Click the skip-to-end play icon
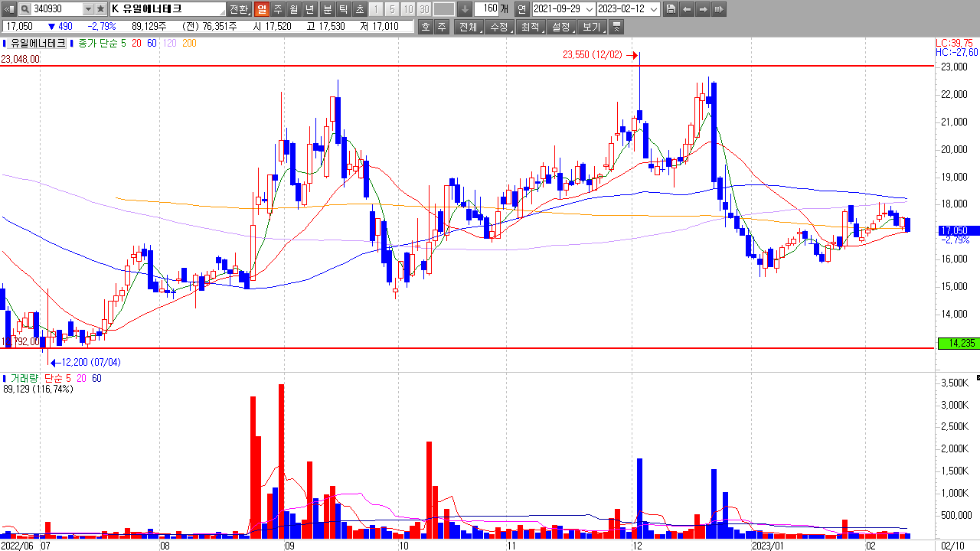 [719, 9]
